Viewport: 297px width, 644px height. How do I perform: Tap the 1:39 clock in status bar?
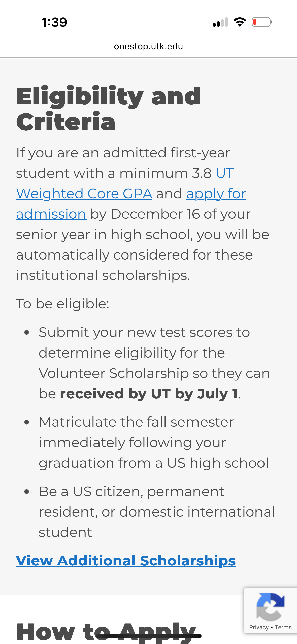tap(54, 22)
